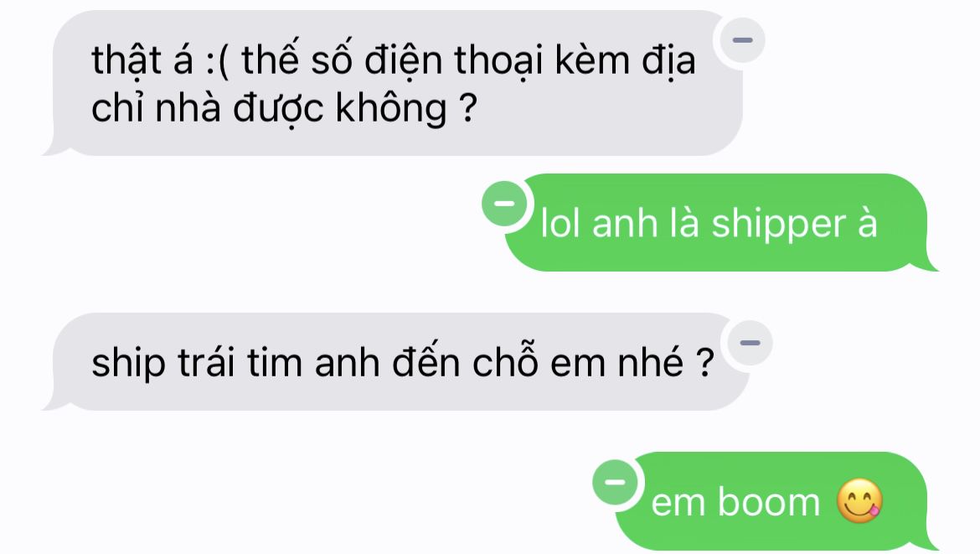This screenshot has width=980, height=554.
Task: Tap the minus icon on 'thật á' message
Action: pos(742,40)
